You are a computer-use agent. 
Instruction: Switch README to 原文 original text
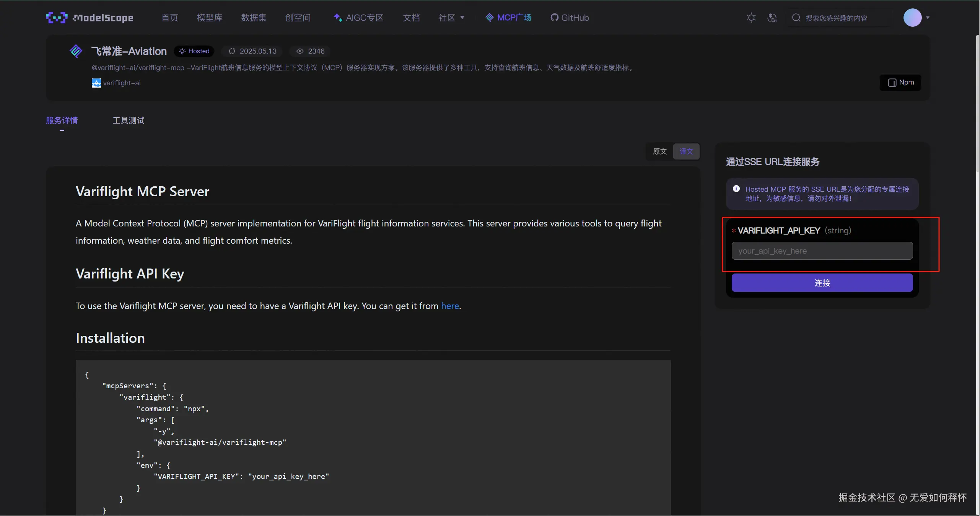click(x=659, y=151)
